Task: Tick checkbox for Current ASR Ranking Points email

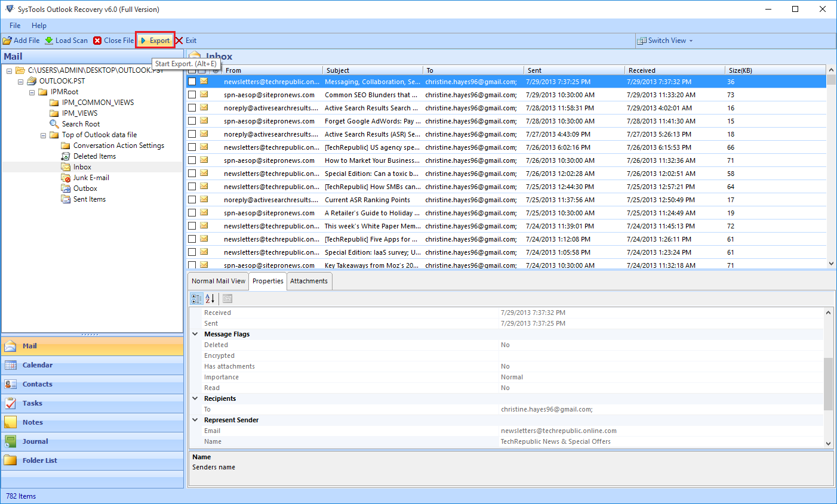Action: 192,199
